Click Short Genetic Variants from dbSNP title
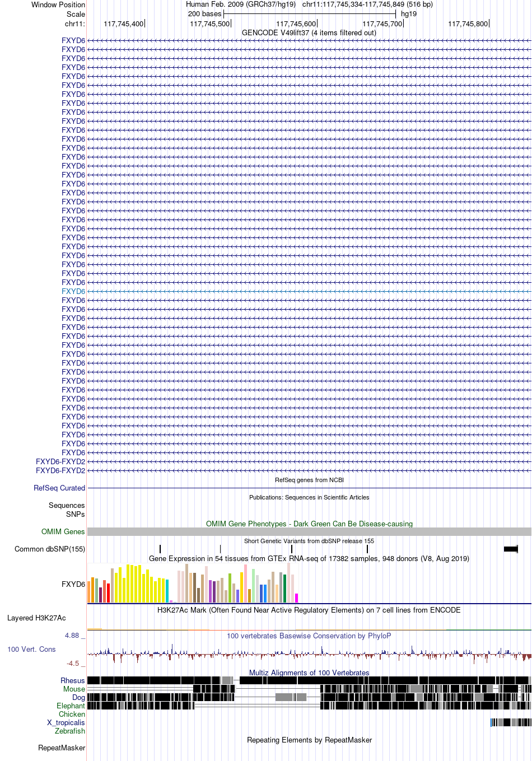This screenshot has width=532, height=761. [x=309, y=541]
